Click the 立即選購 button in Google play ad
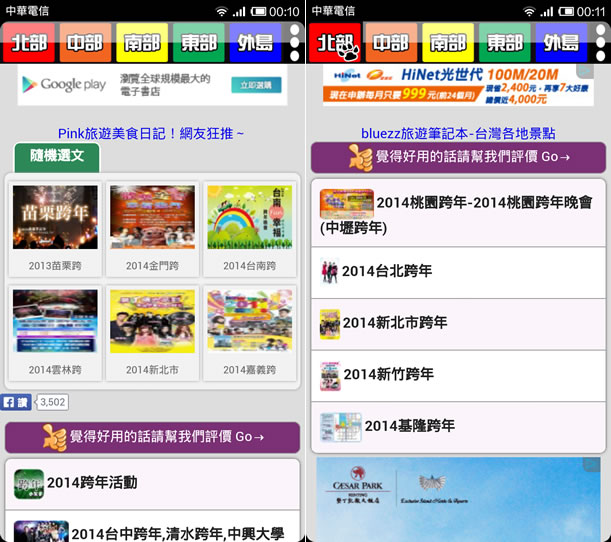The image size is (611, 542). coord(256,85)
